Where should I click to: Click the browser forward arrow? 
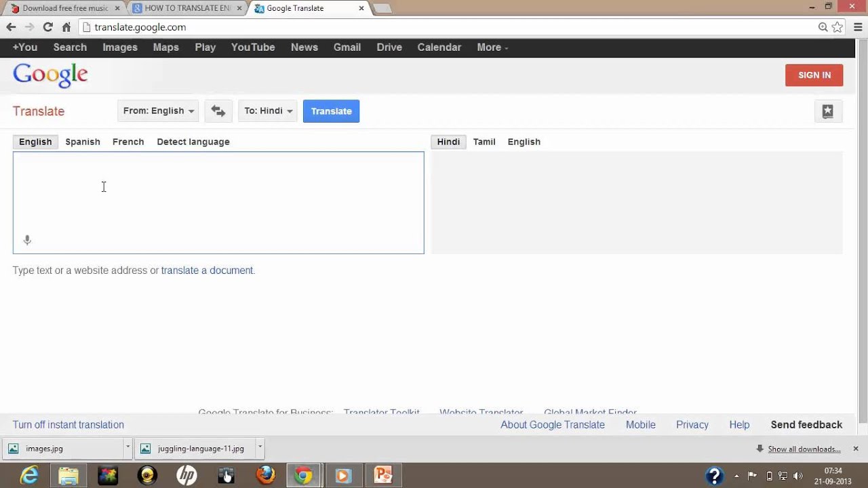29,27
